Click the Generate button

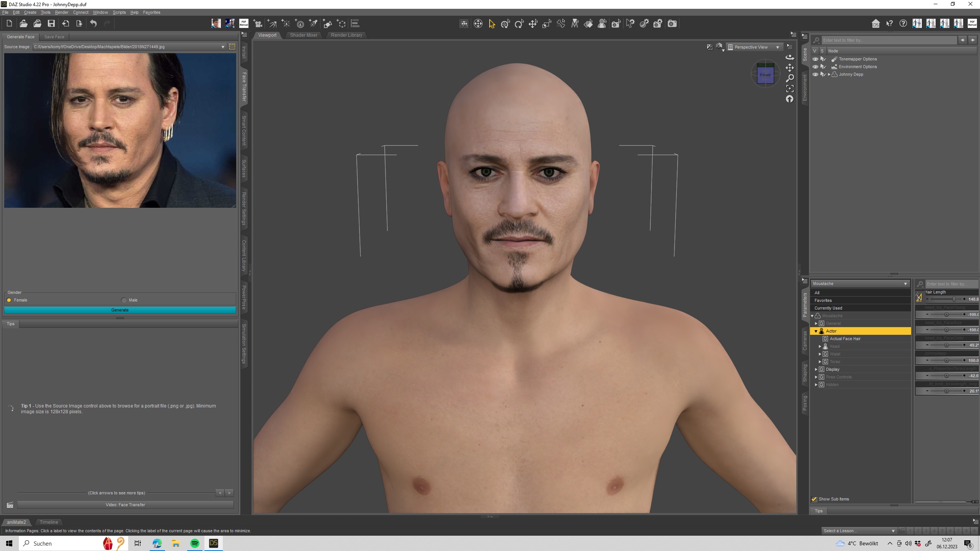120,310
